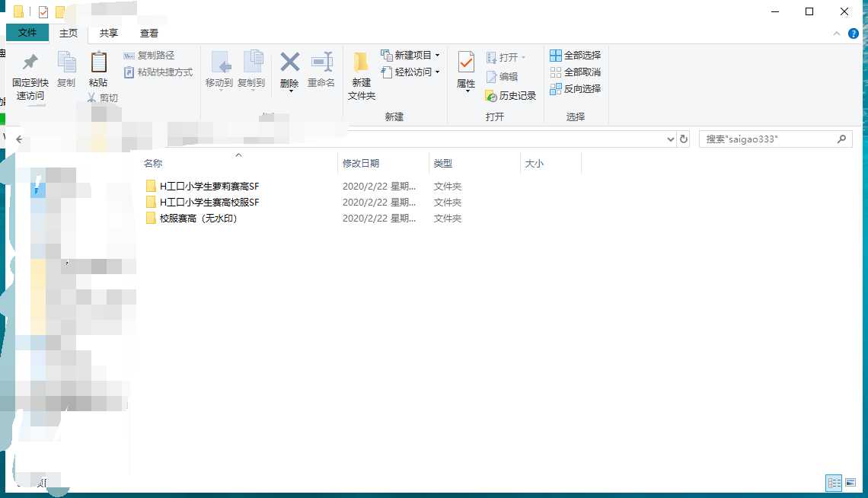The height and width of the screenshot is (498, 868).
Task: Click the refresh icon beside address bar
Action: (684, 139)
